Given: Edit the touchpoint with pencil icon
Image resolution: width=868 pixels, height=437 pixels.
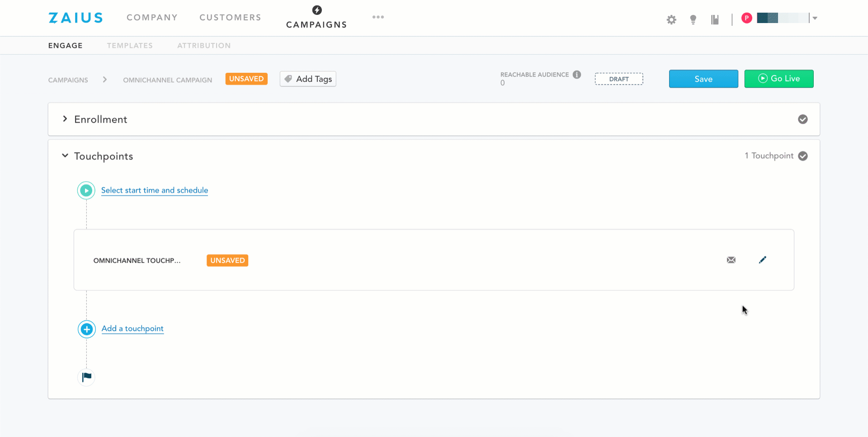Looking at the screenshot, I should (763, 260).
